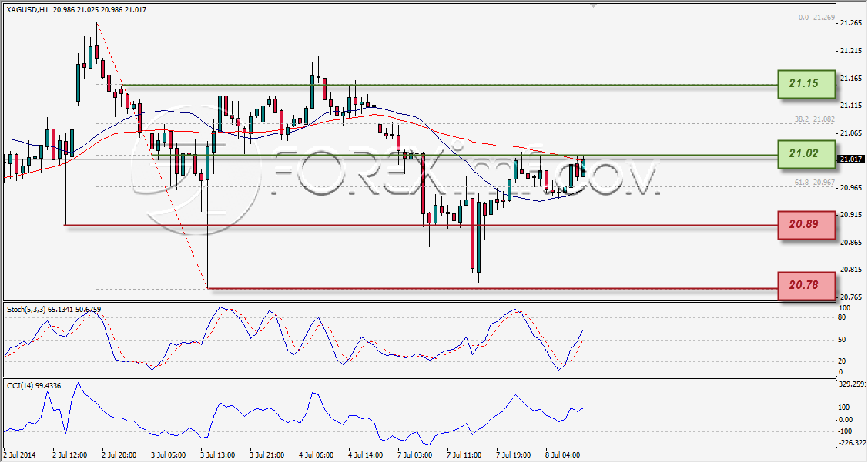Viewport: 868px width, 463px height.
Task: Click the 61.8 Fibonacci level label
Action: click(x=814, y=182)
